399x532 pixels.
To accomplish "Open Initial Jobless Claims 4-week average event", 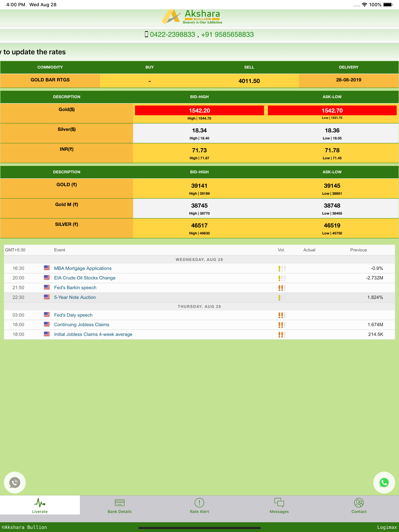I will (93, 334).
